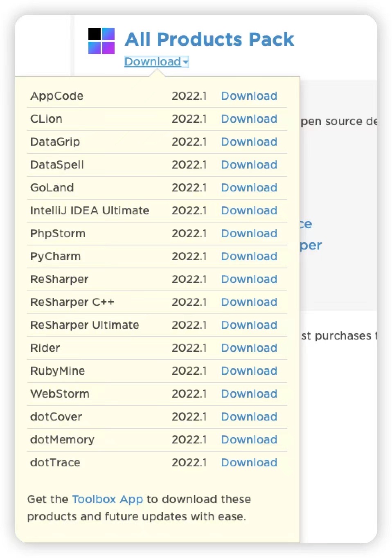Download RubyMine 2022.1
The height and width of the screenshot is (558, 392).
tap(249, 371)
